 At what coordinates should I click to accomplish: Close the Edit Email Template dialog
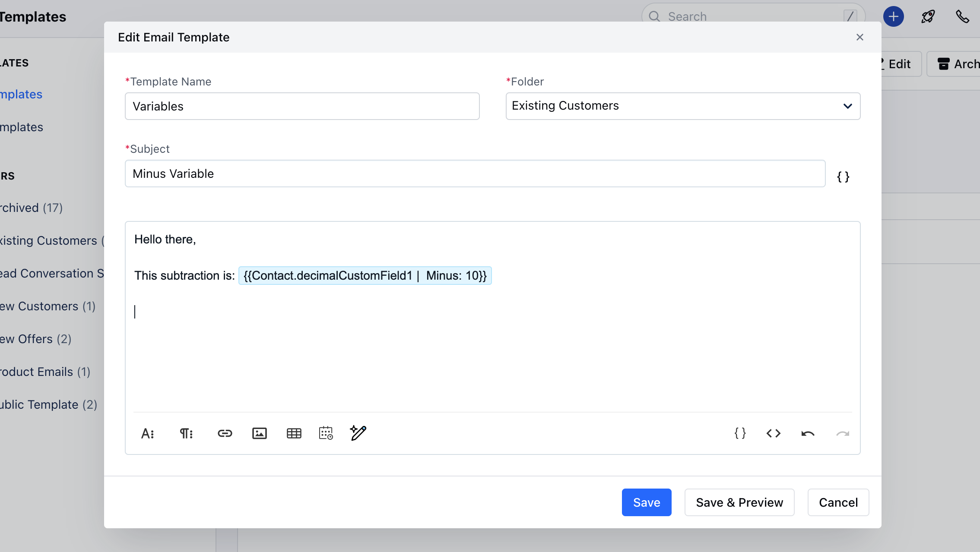[x=859, y=37]
